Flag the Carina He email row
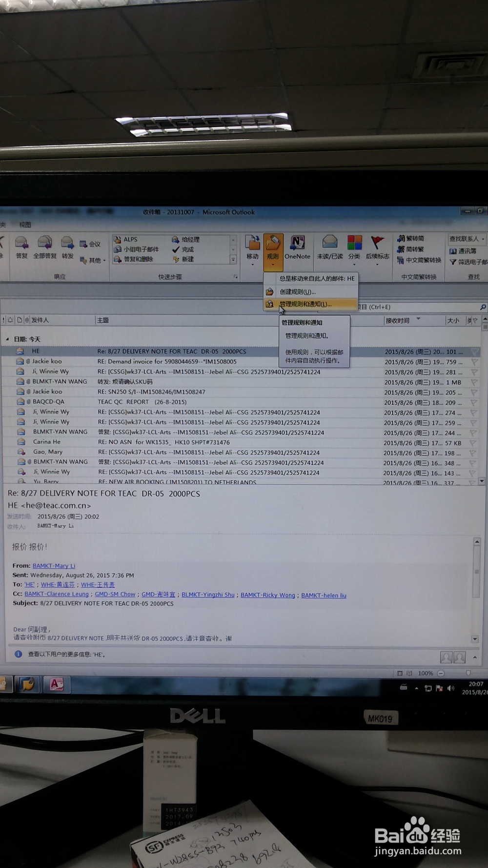This screenshot has width=488, height=868. click(x=473, y=443)
